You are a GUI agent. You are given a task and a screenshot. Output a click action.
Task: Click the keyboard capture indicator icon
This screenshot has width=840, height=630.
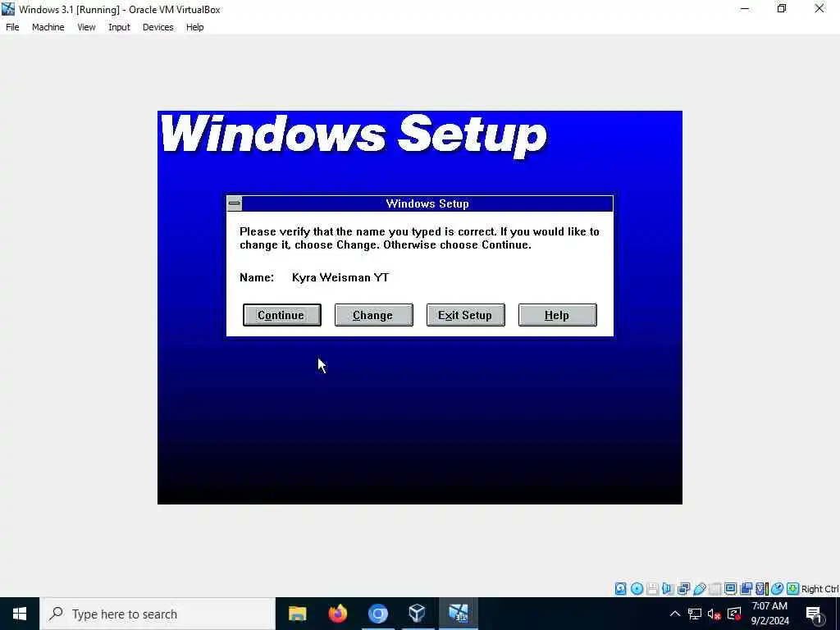click(793, 589)
